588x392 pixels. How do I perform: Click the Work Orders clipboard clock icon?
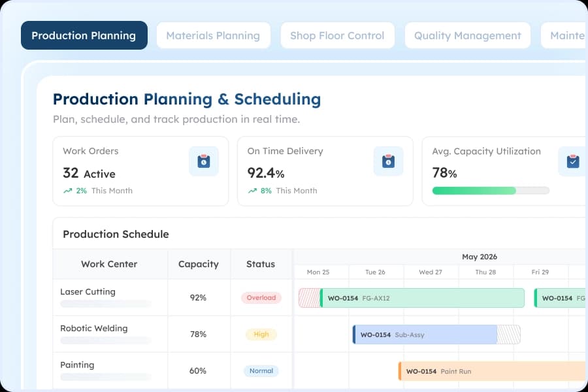coord(204,161)
